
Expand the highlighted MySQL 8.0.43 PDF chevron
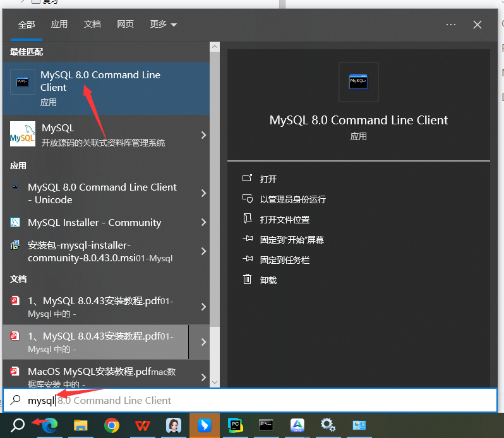(203, 342)
